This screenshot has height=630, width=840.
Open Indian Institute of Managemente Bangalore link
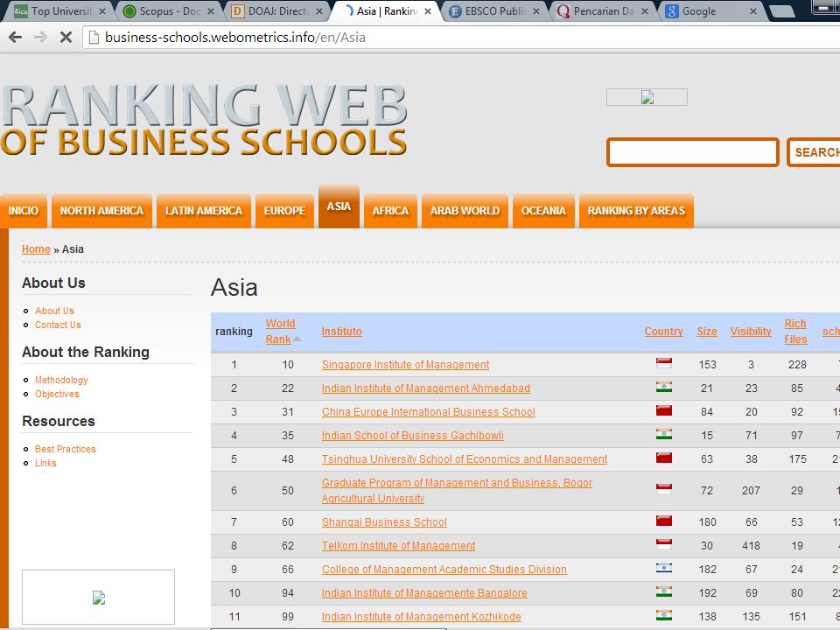click(424, 593)
